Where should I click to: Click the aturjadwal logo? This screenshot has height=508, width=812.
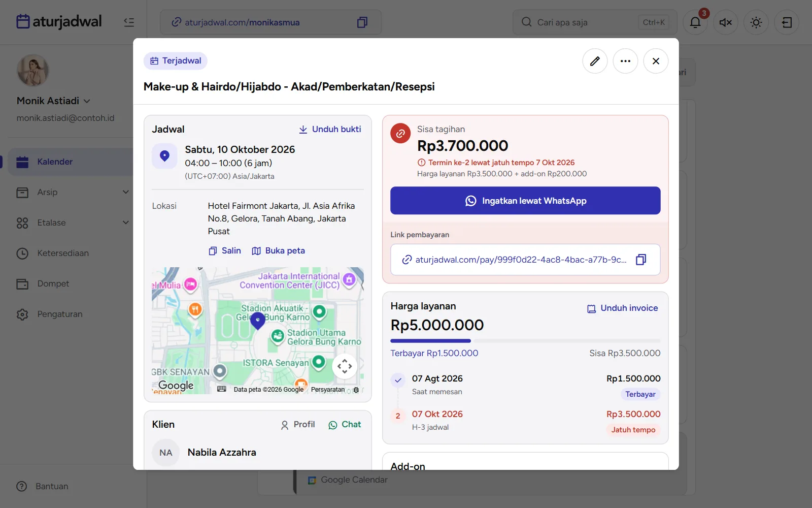(x=59, y=22)
